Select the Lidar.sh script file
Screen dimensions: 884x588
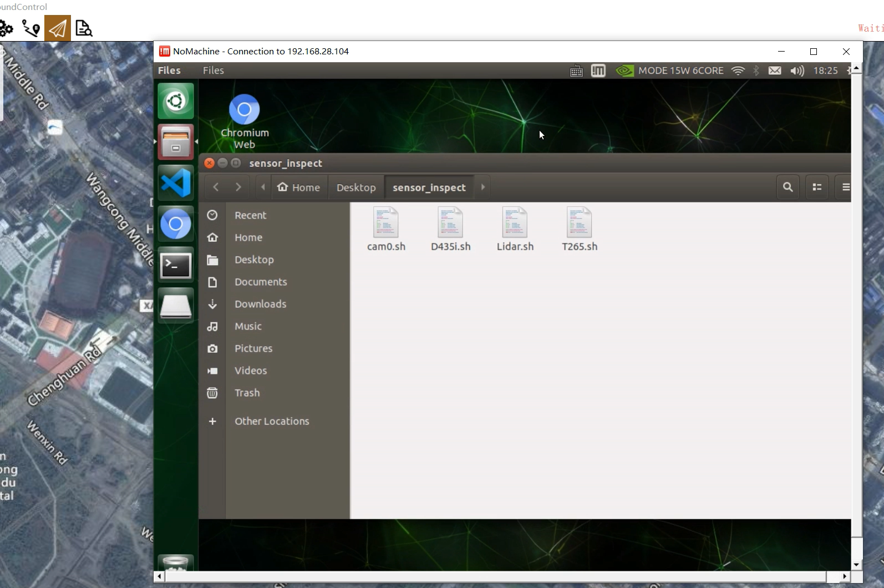click(x=515, y=229)
